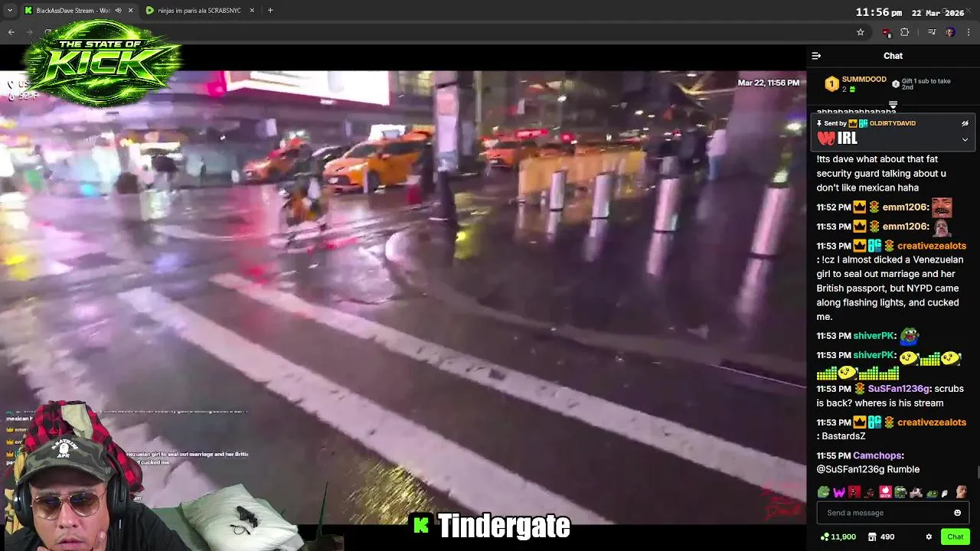Collapse the gift leaderboard using the down handle
Viewport: 980px width, 551px height.
tap(893, 105)
